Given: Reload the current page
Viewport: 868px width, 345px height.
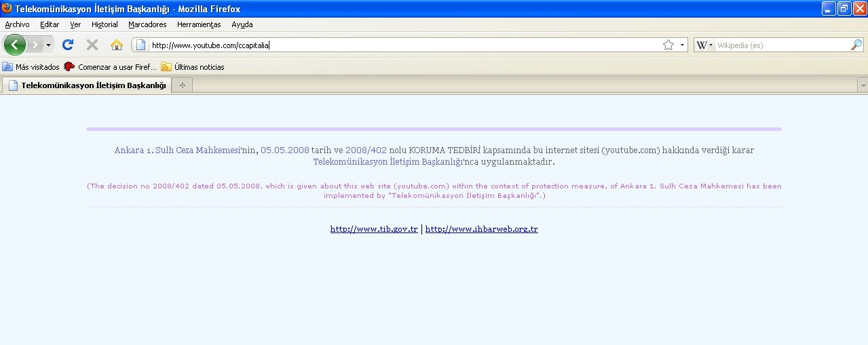Looking at the screenshot, I should (67, 45).
